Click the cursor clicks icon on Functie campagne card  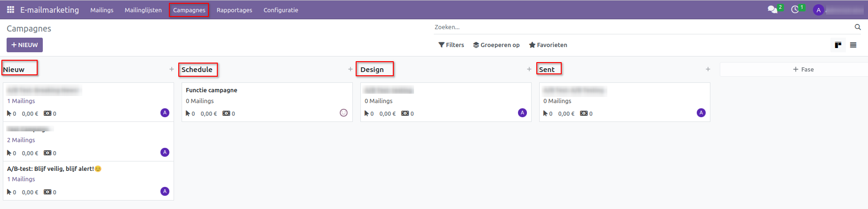click(188, 113)
